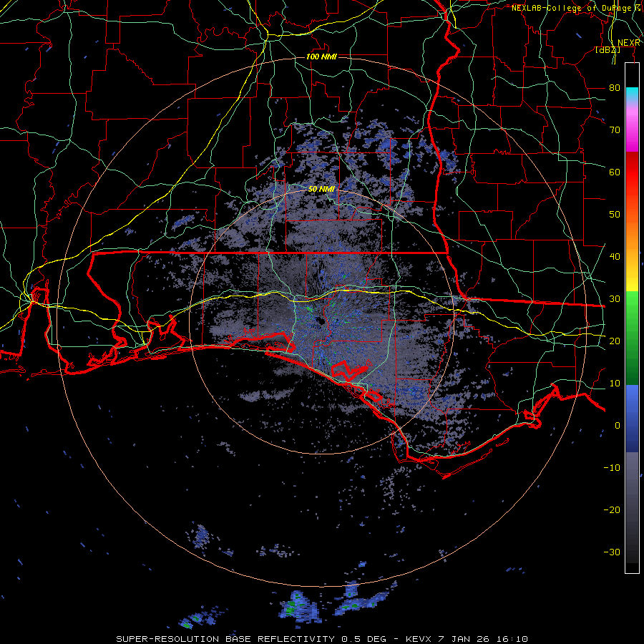
Task: Click the 10 value on the dBZ scale
Action: pos(615,384)
